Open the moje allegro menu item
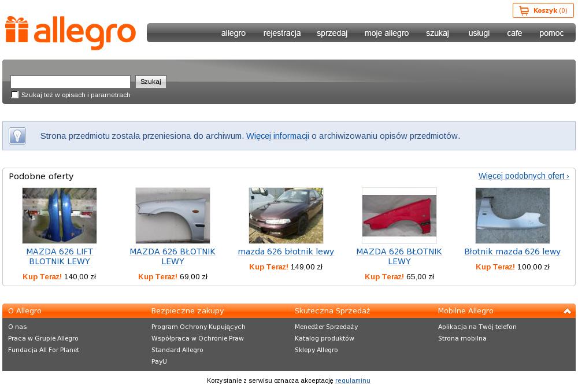578x392 pixels. tap(387, 33)
